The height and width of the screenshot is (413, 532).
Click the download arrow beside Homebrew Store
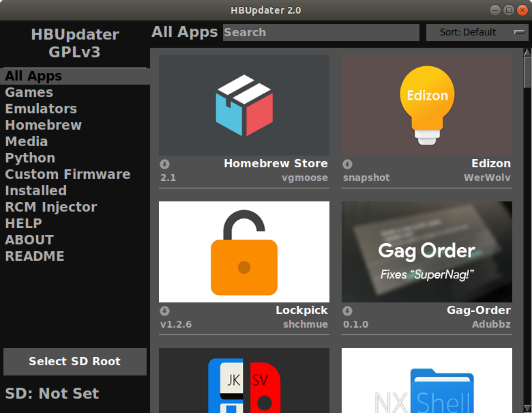(x=164, y=164)
